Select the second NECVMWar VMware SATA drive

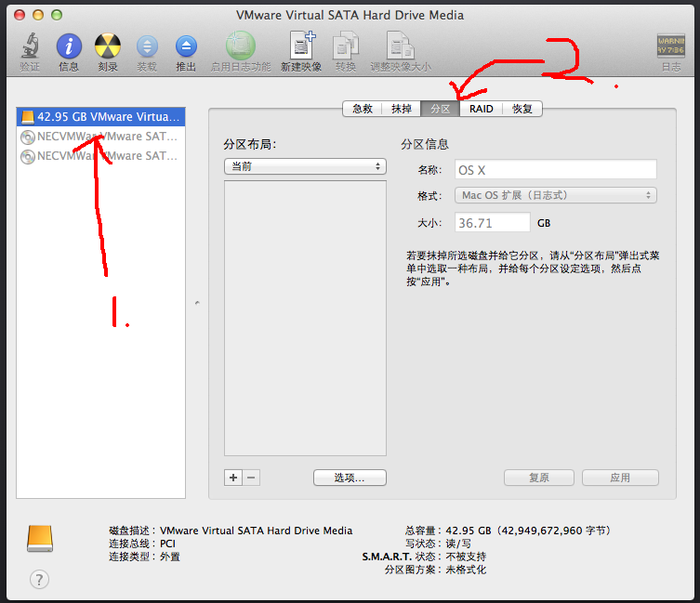pyautogui.click(x=101, y=156)
